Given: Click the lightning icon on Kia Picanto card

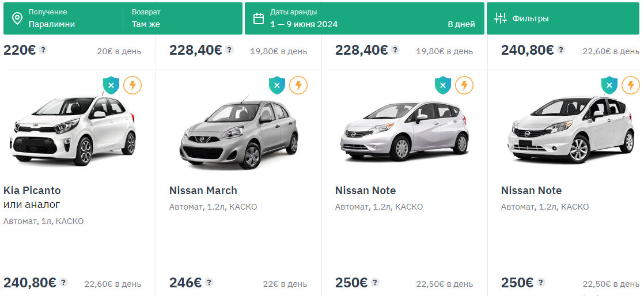Looking at the screenshot, I should [132, 86].
